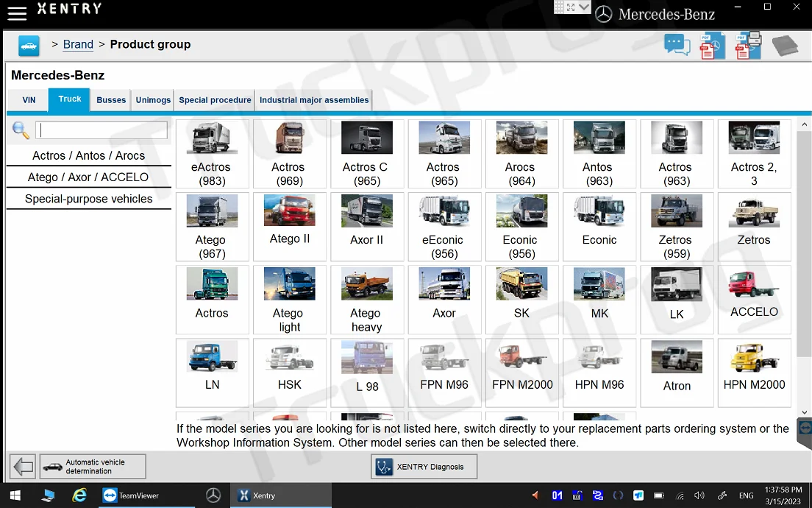Open Industrial major assemblies tab
812x508 pixels.
[314, 100]
